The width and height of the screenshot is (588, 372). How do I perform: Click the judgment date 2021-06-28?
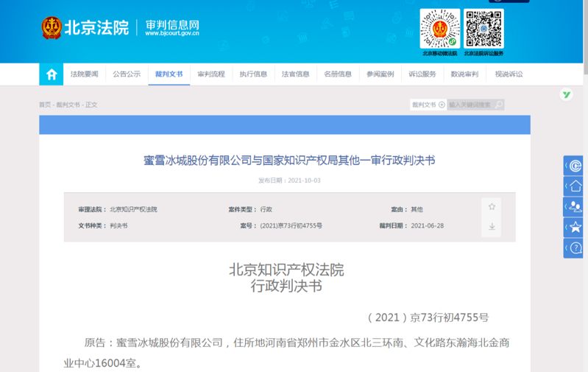click(427, 225)
